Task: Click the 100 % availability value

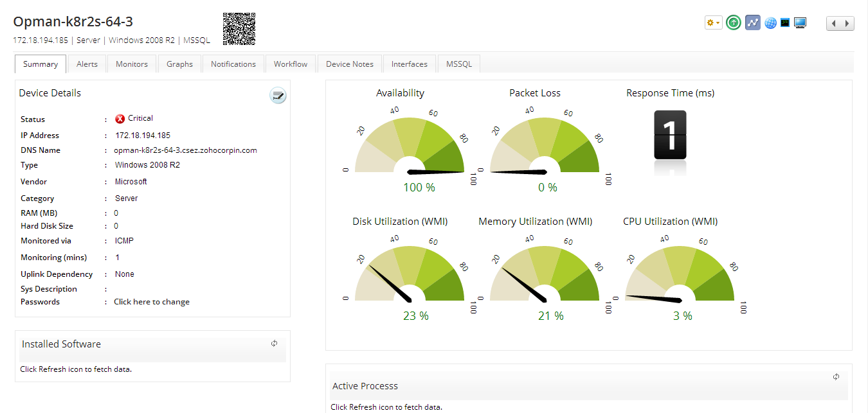Action: [x=419, y=188]
